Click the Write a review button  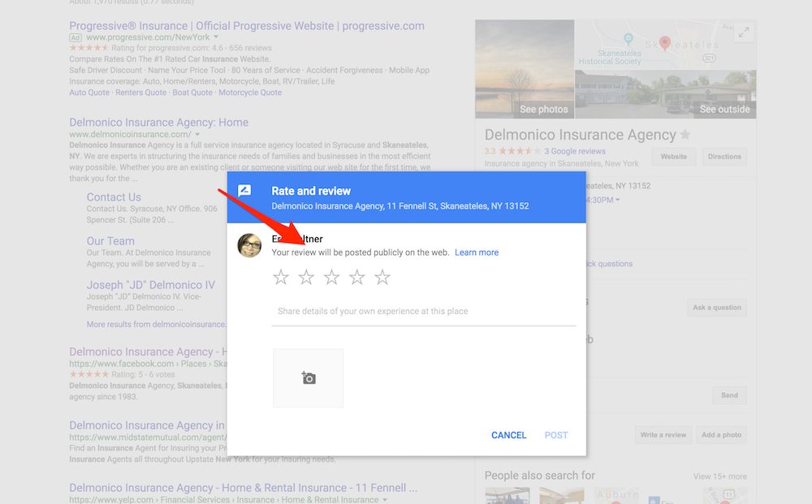coord(663,435)
